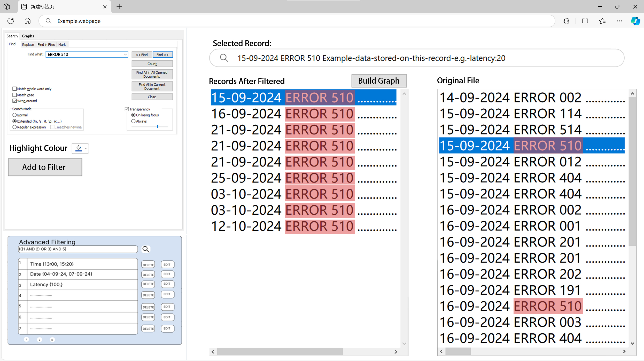644x361 pixels.
Task: Click left arrow of filtered records scrollbar
Action: pyautogui.click(x=213, y=352)
